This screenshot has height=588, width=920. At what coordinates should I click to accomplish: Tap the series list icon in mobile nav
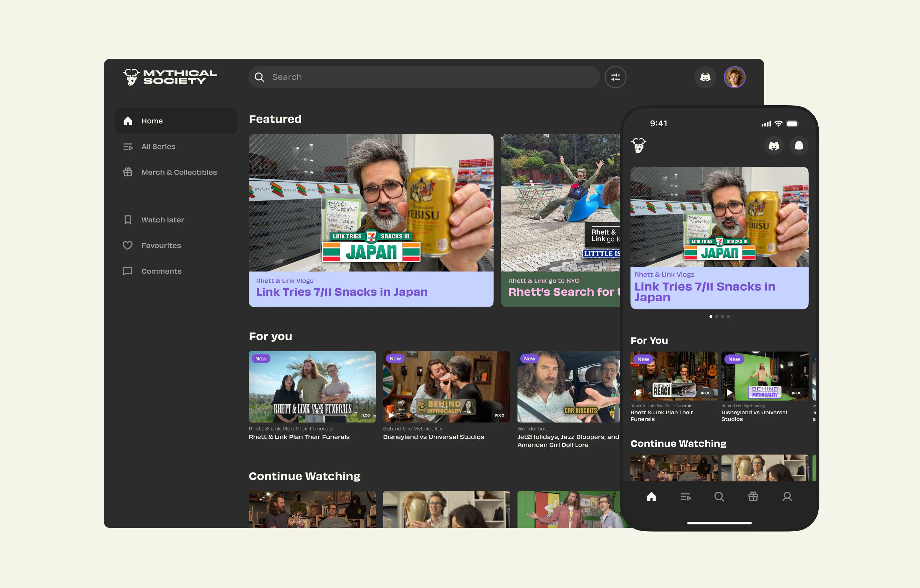click(685, 497)
